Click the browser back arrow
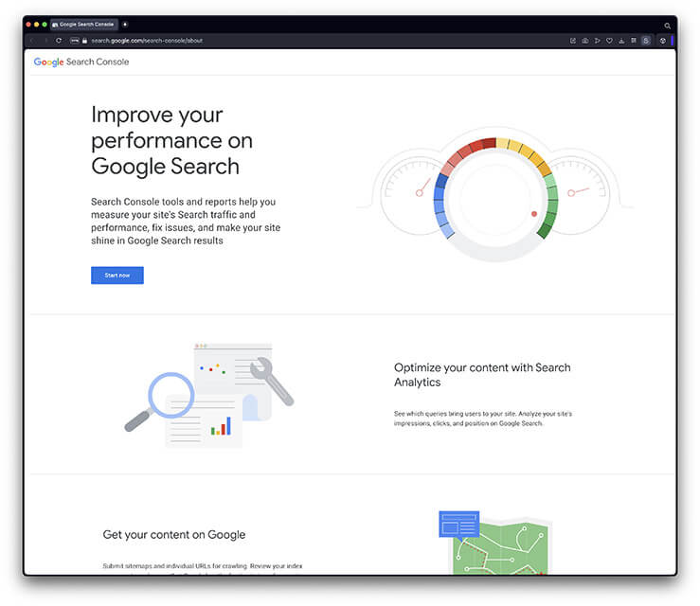 click(x=31, y=41)
